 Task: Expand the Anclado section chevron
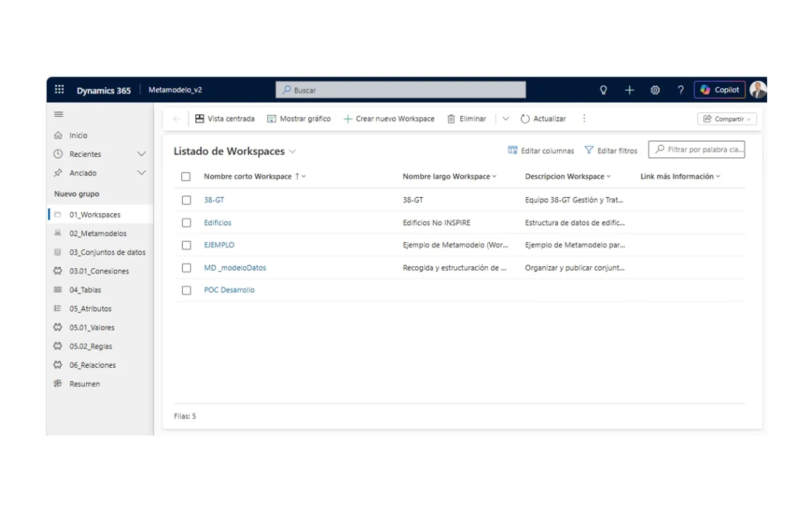coord(142,173)
